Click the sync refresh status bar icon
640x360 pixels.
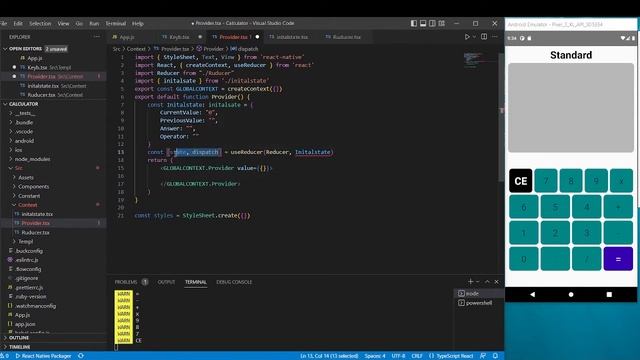[x=81, y=356]
